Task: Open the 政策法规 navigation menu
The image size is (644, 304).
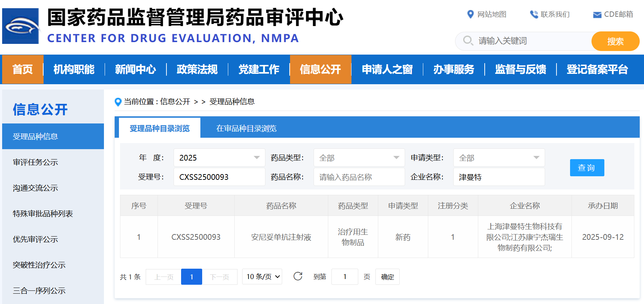Action: click(197, 69)
